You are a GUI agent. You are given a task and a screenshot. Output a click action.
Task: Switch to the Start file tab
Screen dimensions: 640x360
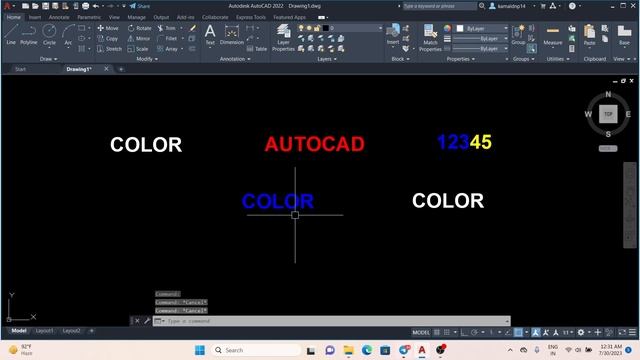[x=20, y=69]
